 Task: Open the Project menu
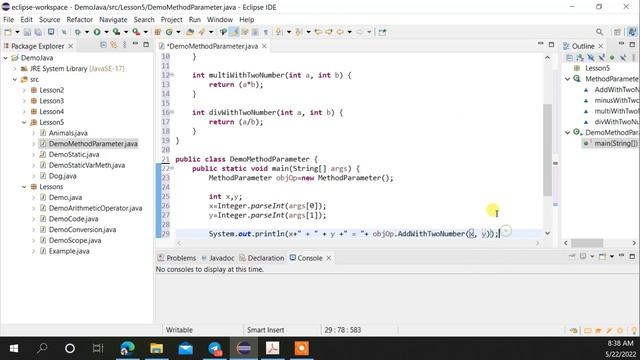click(x=171, y=20)
